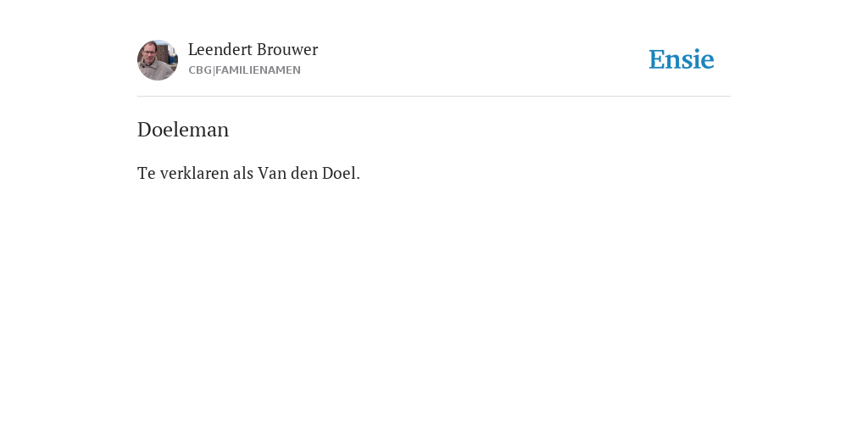Click 'Van den Doel' in the description
Image resolution: width=868 pixels, height=434 pixels.
pyautogui.click(x=307, y=173)
